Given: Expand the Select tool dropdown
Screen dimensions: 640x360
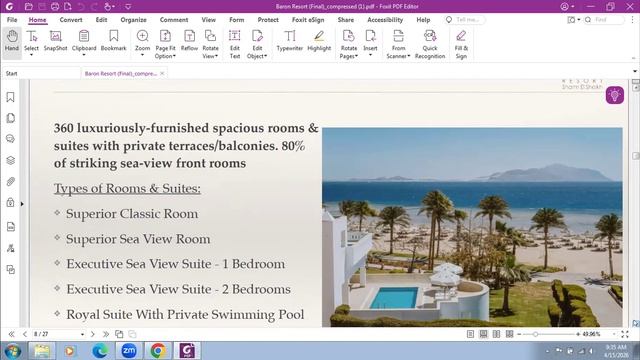Looking at the screenshot, I should (x=31, y=55).
